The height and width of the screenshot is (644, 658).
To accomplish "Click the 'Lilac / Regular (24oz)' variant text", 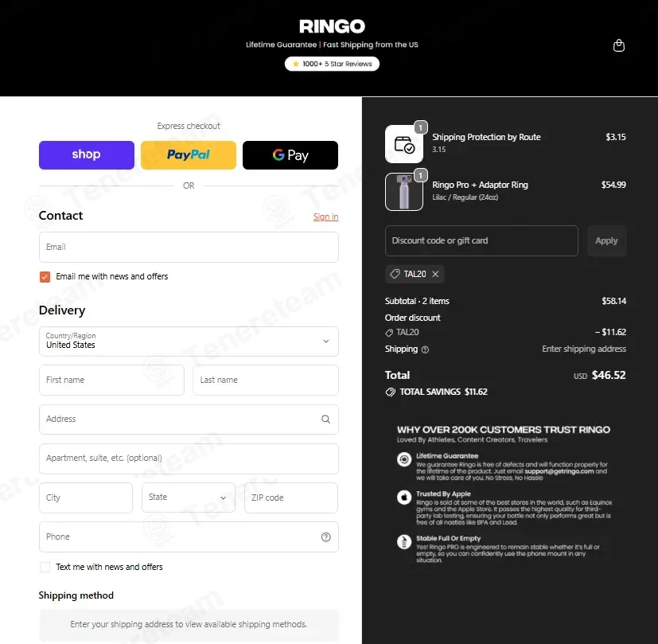I will 465,197.
